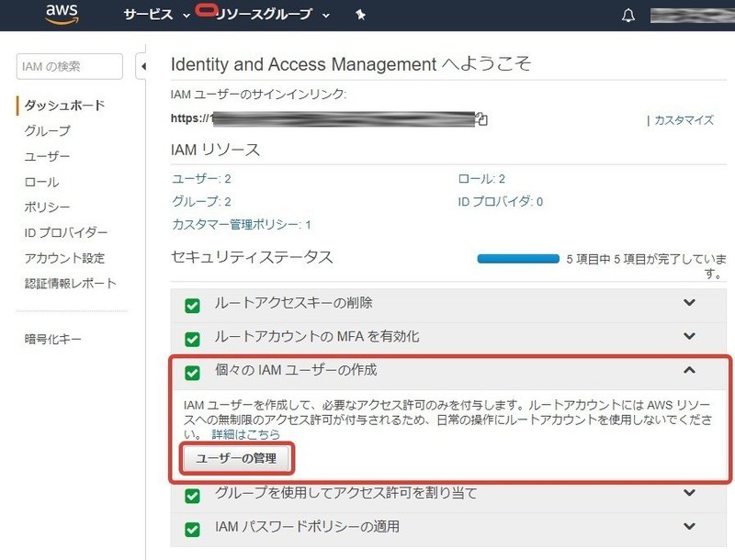The image size is (735, 560).
Task: Focus the IAM の検索 search field
Action: tap(70, 66)
